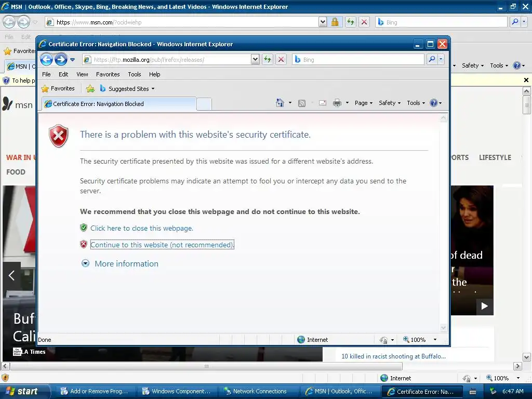Click Back arrow in Certificate Error window
Viewport: 532px width, 399px height.
pyautogui.click(x=46, y=60)
